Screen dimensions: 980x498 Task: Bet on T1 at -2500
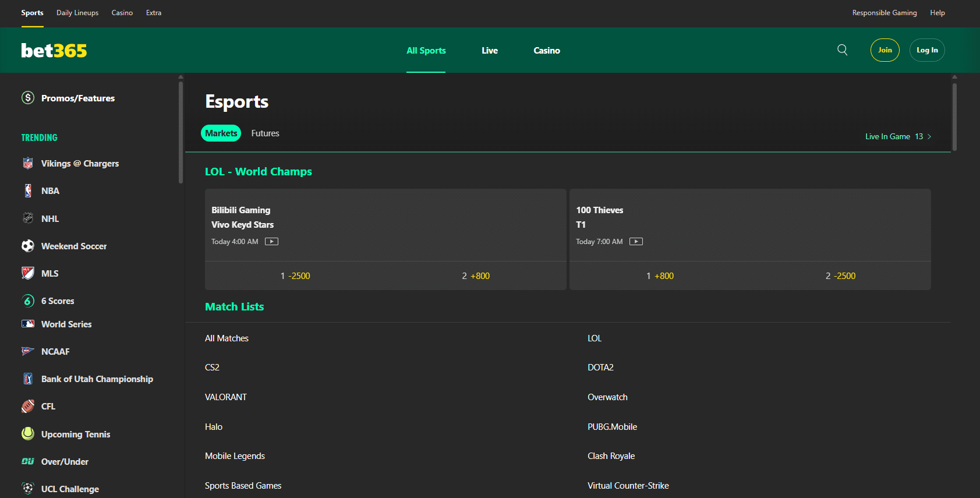click(x=840, y=276)
